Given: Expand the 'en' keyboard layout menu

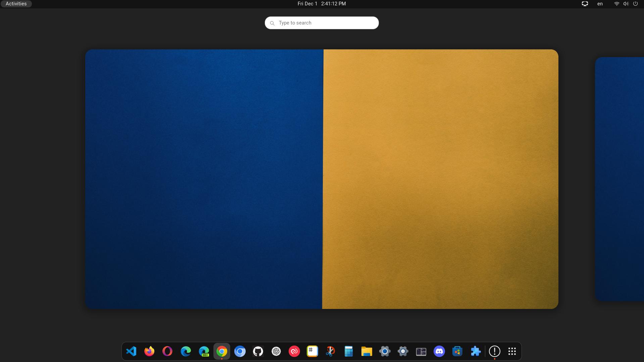Looking at the screenshot, I should (600, 4).
